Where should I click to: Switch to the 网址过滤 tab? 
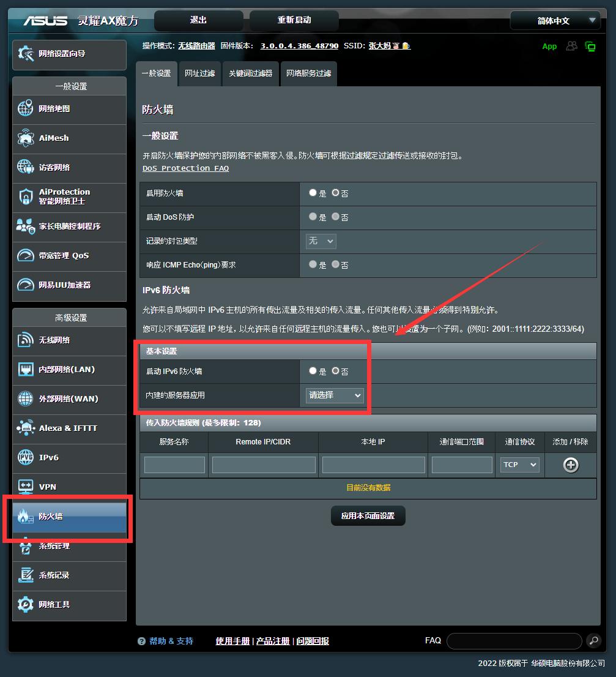point(199,73)
